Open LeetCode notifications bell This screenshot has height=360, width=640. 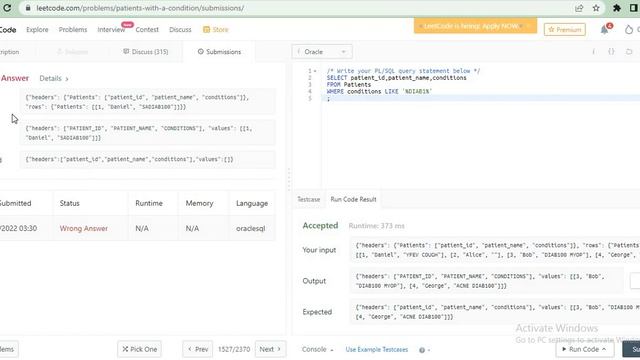tap(604, 29)
